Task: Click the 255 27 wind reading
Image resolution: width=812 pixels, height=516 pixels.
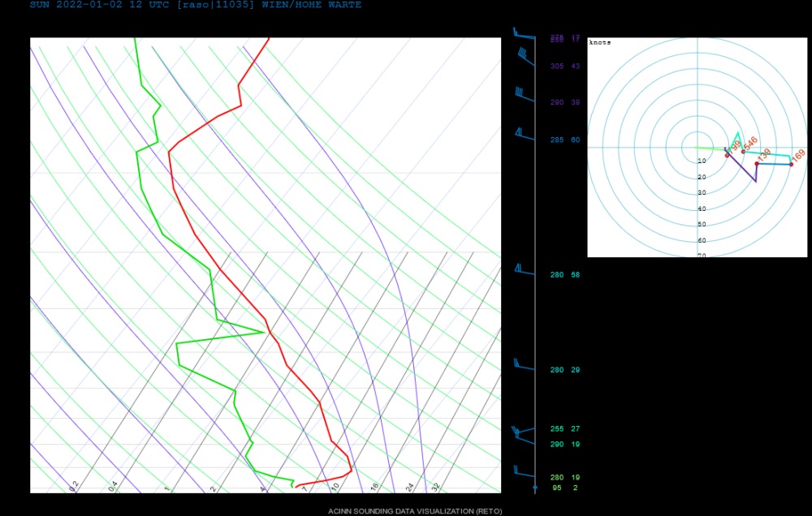Action: click(564, 428)
